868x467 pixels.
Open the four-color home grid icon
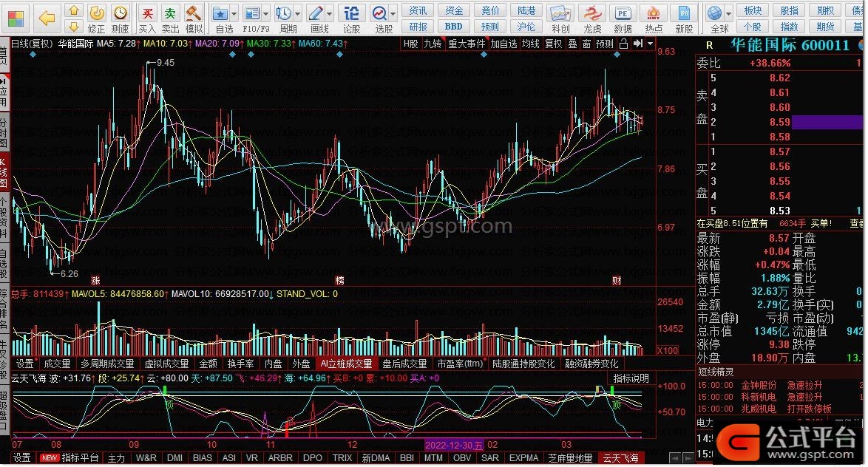(16, 18)
